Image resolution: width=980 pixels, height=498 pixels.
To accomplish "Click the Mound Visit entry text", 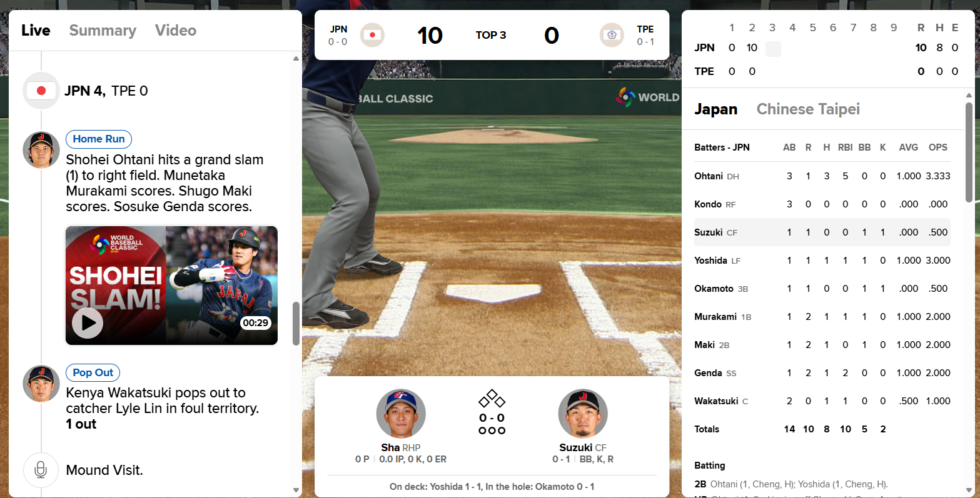I will (x=104, y=471).
